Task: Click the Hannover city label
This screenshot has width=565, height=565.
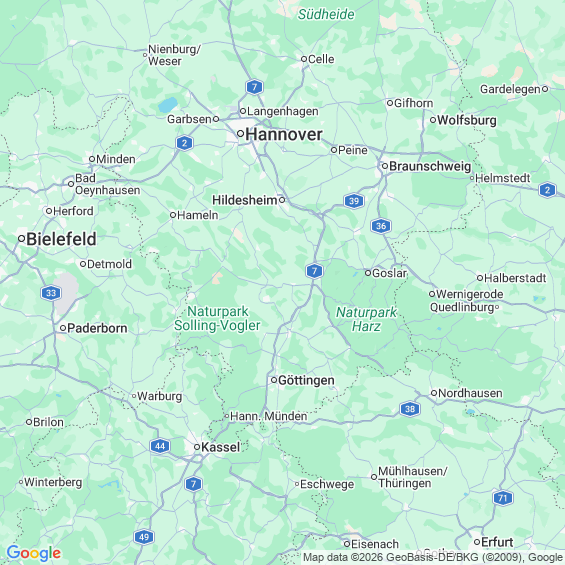Action: pyautogui.click(x=284, y=134)
